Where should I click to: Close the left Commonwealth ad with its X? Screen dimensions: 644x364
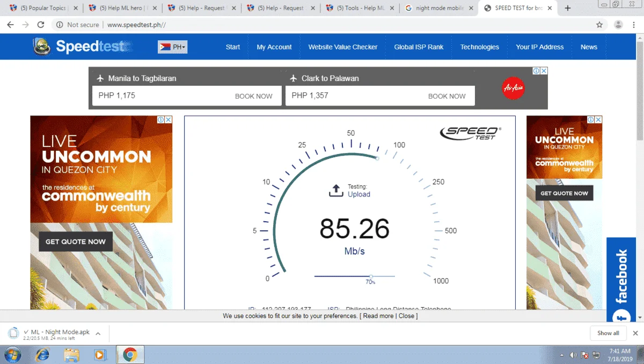pyautogui.click(x=168, y=120)
